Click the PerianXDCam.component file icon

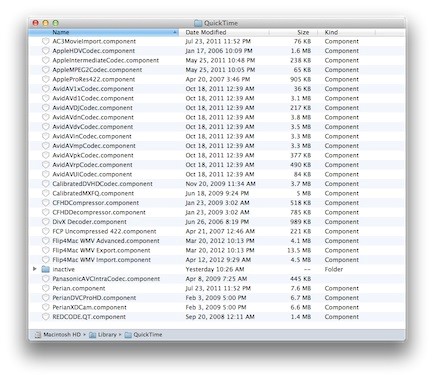(46, 307)
